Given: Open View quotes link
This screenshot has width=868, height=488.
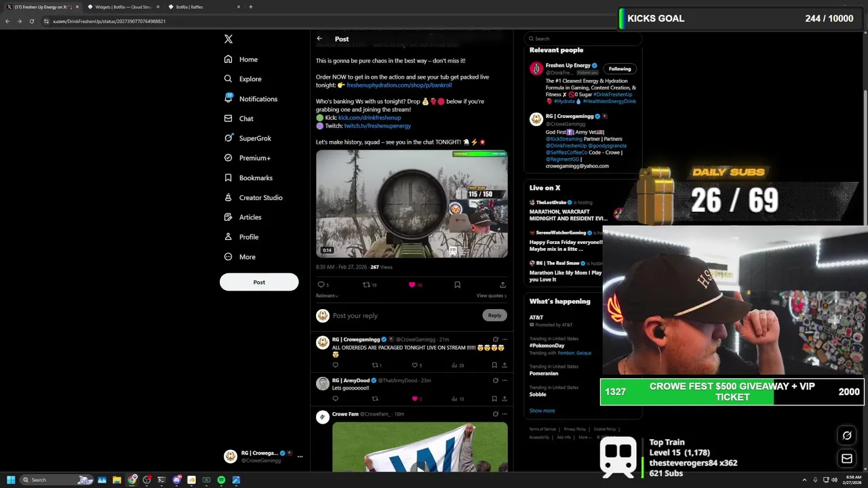Looking at the screenshot, I should (492, 296).
